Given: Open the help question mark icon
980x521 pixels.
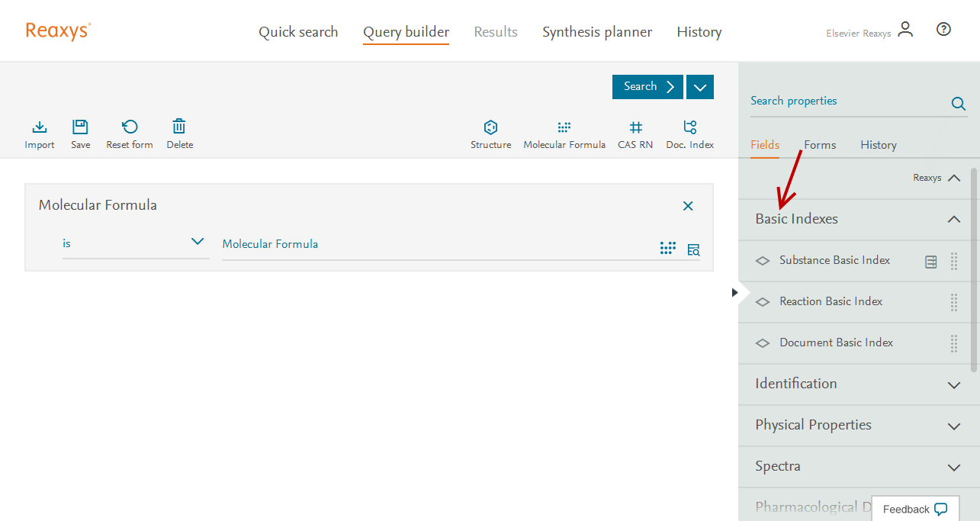Looking at the screenshot, I should point(943,30).
